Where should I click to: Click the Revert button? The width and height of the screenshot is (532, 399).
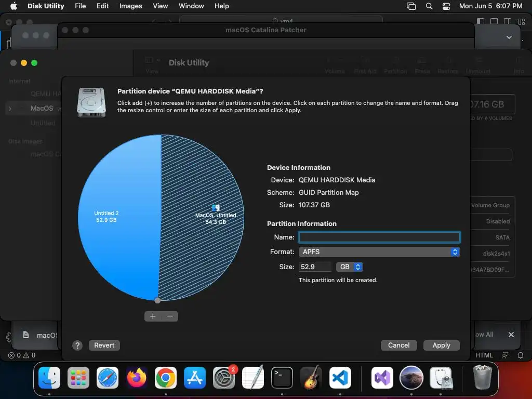coord(104,345)
